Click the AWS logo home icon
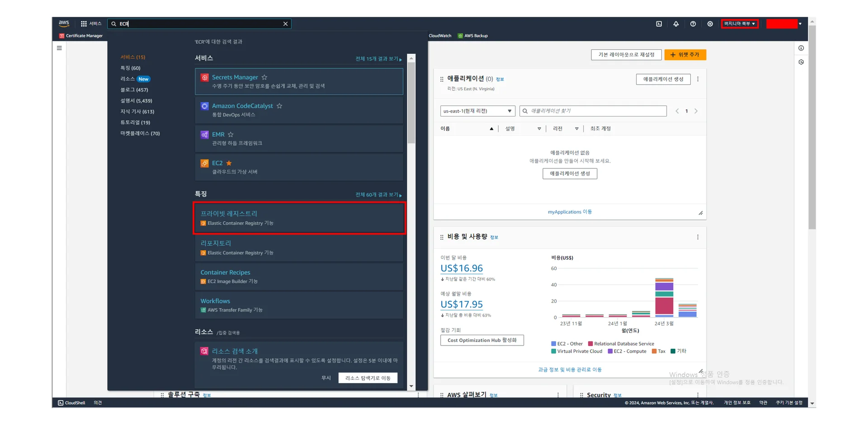 pos(64,23)
